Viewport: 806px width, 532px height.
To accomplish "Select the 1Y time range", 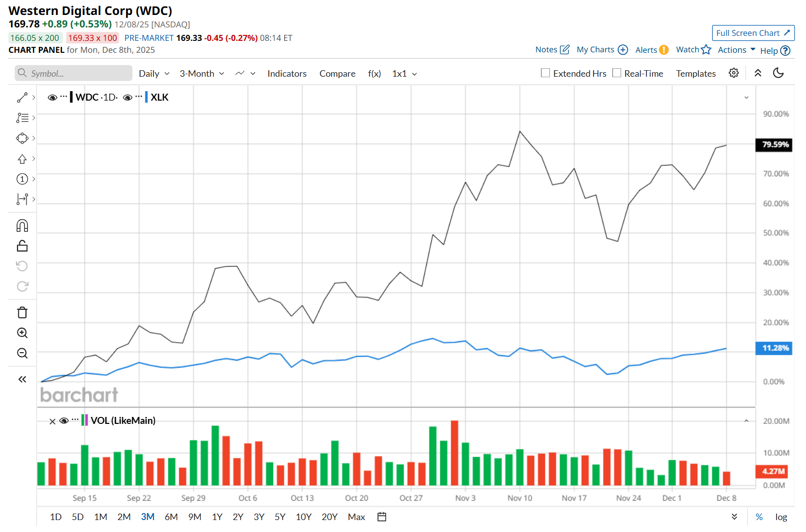I will tap(217, 517).
